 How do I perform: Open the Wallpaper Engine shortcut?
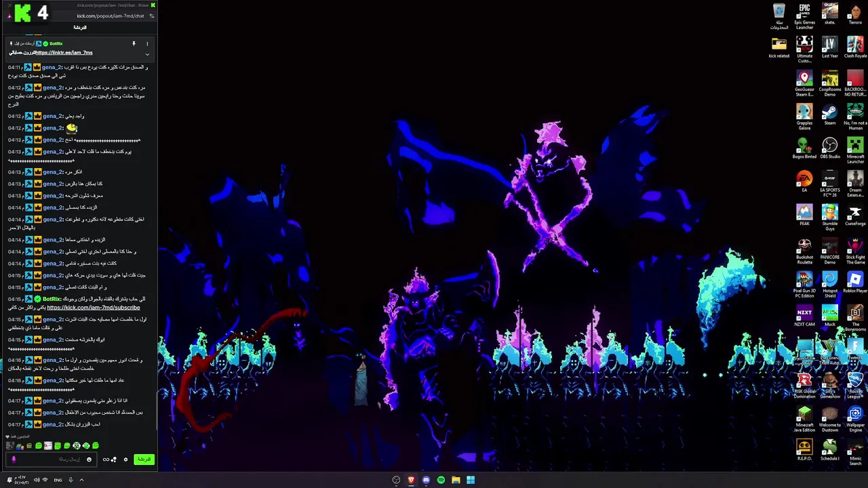tap(855, 418)
